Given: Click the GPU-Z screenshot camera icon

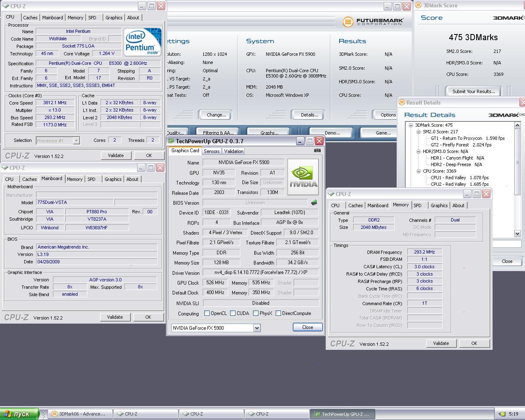Looking at the screenshot, I should coord(317,151).
